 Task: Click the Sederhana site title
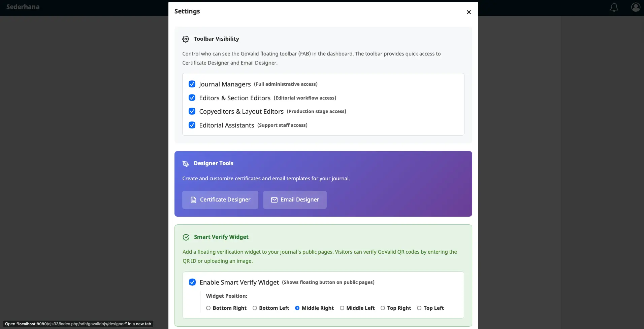[23, 7]
